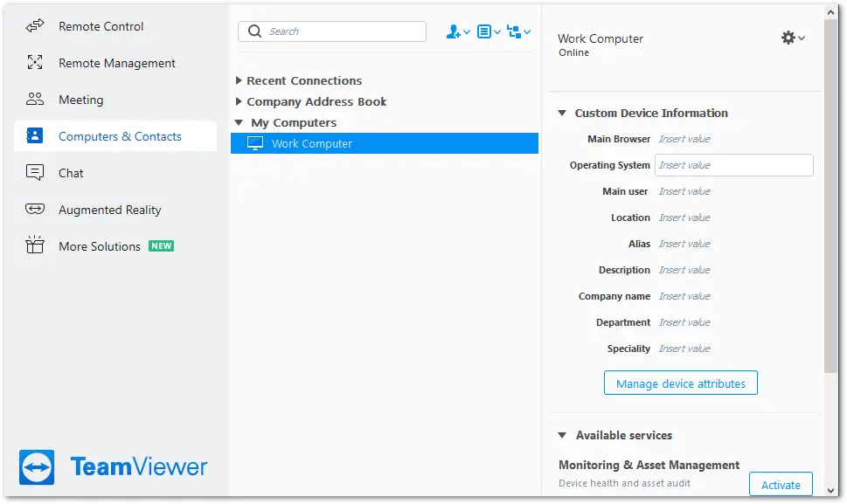Select Work Computer in the list
This screenshot has height=504, width=847.
click(385, 143)
